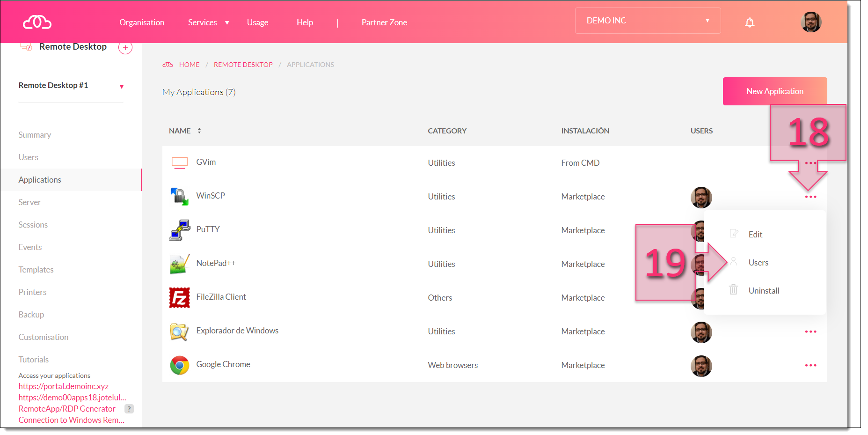868x435 pixels.
Task: Open the three-dot menu for Explorador de Windows
Action: 810,332
